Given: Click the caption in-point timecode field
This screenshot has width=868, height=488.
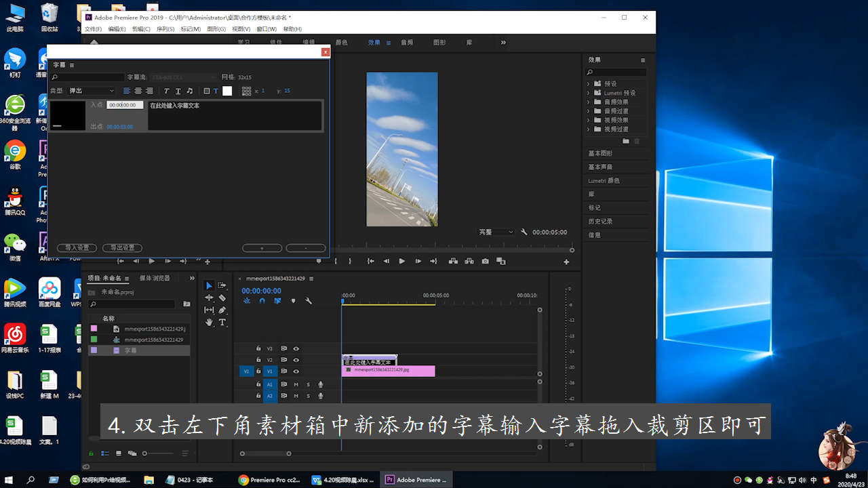Looking at the screenshot, I should pyautogui.click(x=125, y=105).
